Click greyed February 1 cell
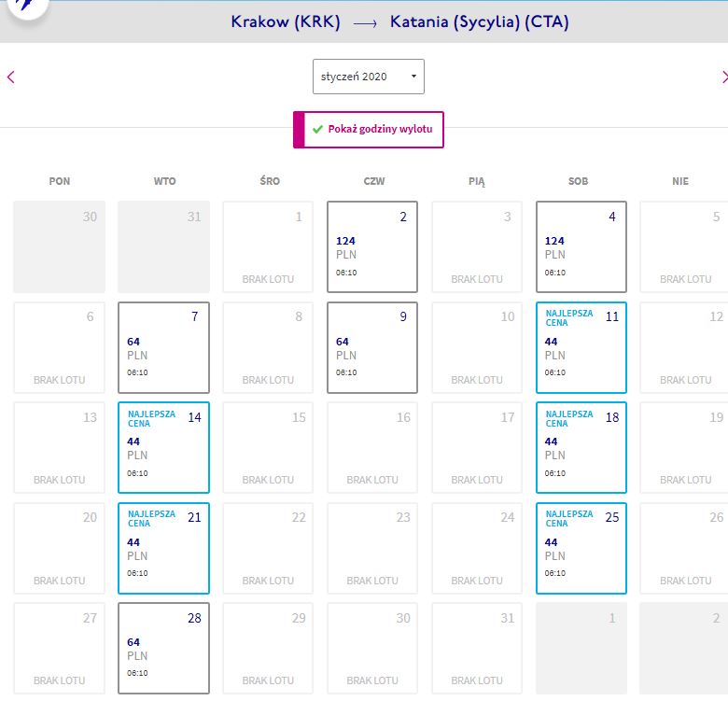The height and width of the screenshot is (701, 728). click(x=581, y=649)
